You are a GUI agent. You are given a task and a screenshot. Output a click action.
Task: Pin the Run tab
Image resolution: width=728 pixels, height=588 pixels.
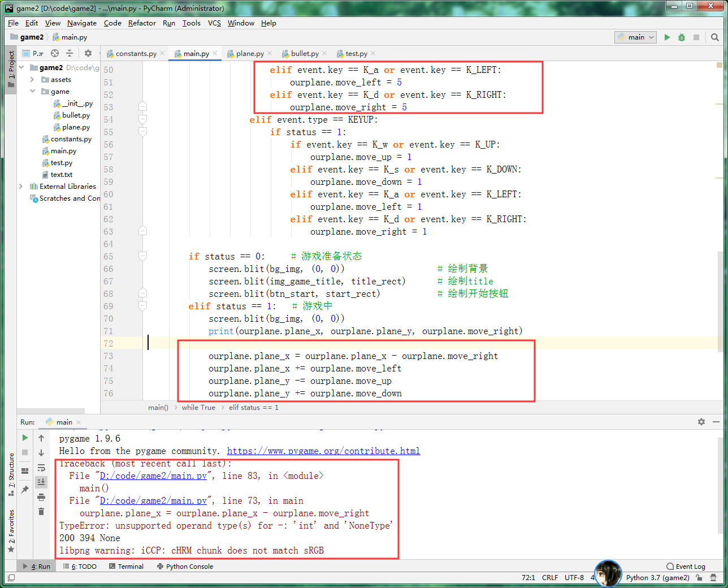point(25,490)
